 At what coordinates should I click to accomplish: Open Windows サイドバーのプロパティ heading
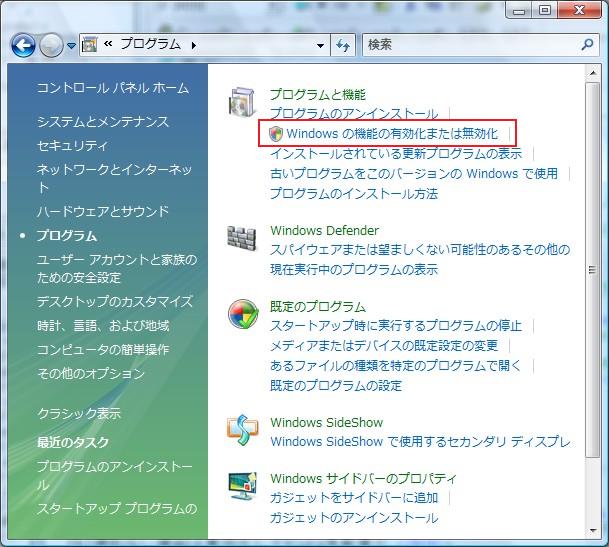pyautogui.click(x=363, y=478)
